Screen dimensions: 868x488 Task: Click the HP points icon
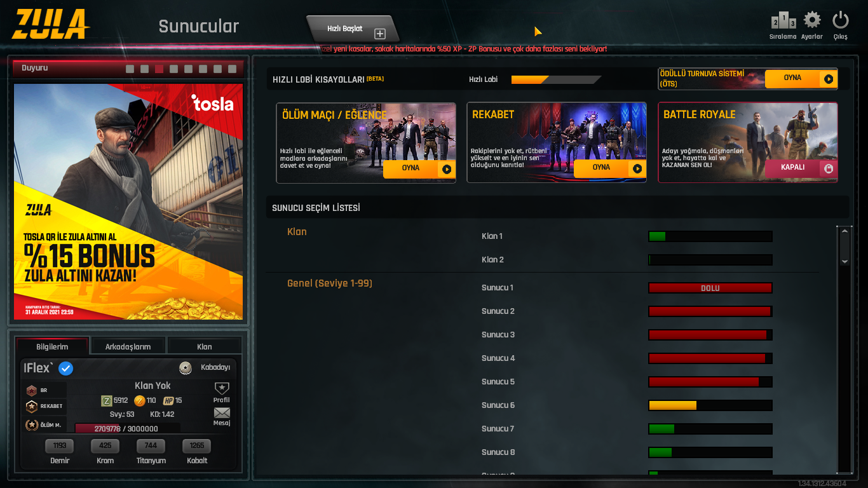click(x=168, y=400)
